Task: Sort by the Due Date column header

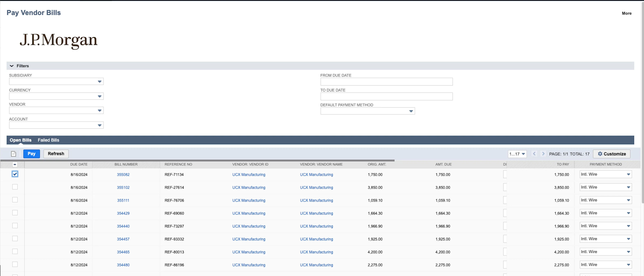Action: pos(79,164)
